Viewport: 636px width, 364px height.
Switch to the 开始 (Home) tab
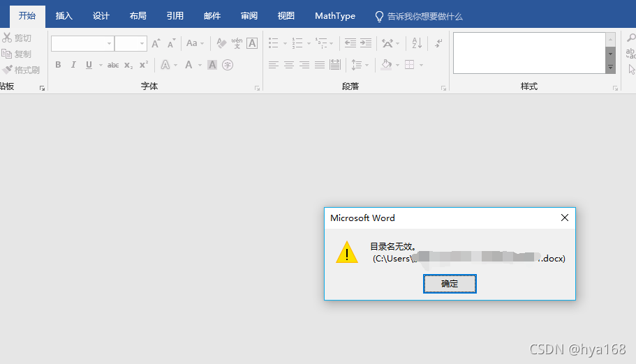tap(27, 16)
